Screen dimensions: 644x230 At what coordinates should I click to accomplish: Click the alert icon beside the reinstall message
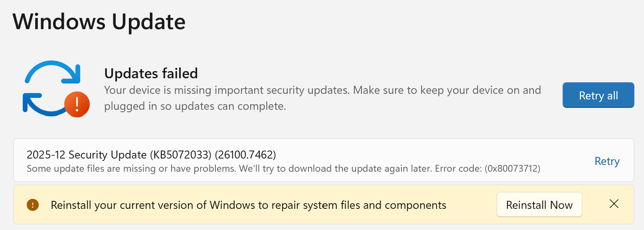click(x=33, y=204)
